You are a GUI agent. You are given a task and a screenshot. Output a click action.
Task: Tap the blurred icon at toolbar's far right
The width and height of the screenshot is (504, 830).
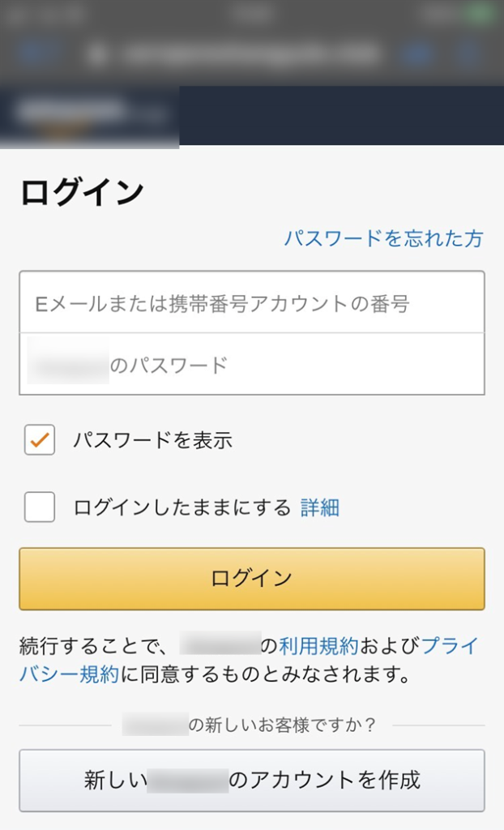point(470,53)
